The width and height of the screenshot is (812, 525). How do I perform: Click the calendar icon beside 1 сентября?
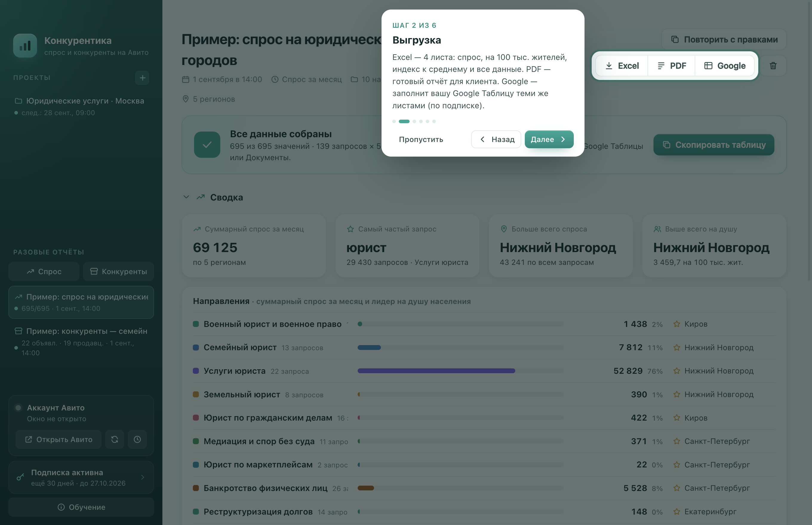pyautogui.click(x=186, y=79)
